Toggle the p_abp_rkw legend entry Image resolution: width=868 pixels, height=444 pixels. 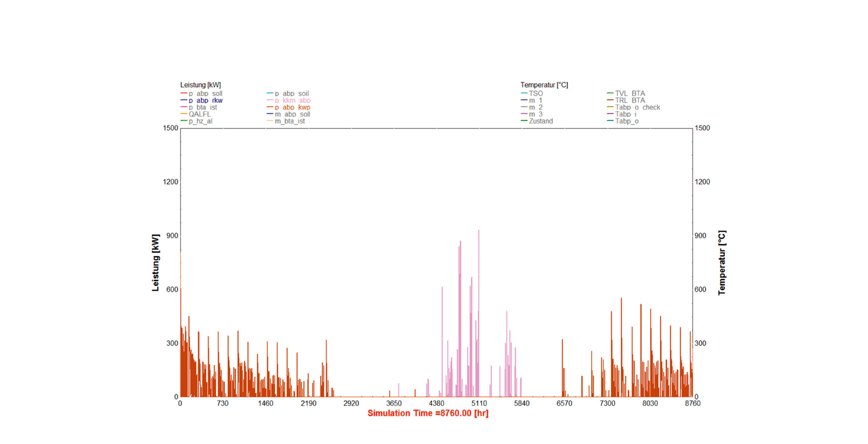tap(206, 100)
